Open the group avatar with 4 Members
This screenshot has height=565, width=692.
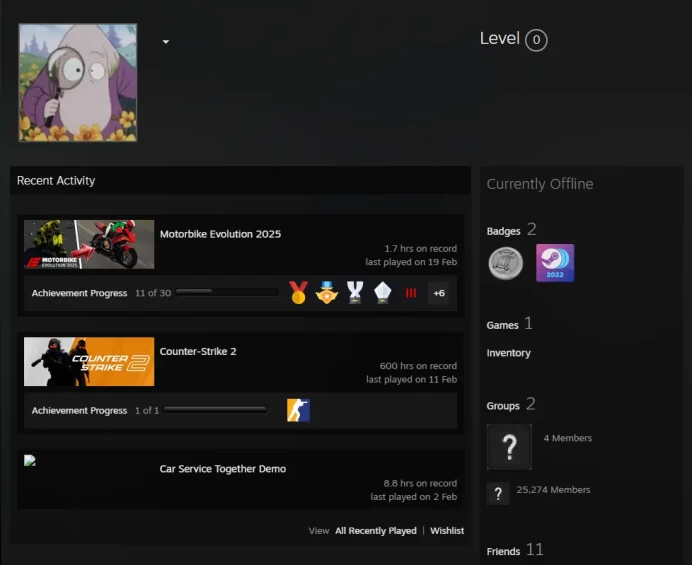click(x=509, y=447)
